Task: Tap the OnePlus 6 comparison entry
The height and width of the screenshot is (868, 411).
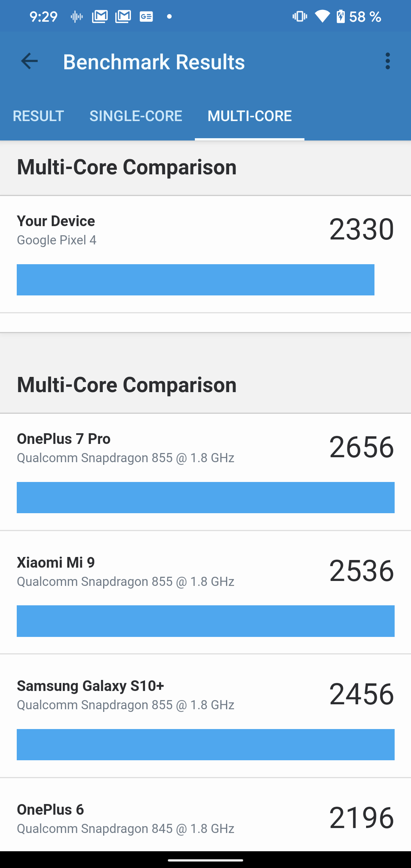Action: (205, 819)
